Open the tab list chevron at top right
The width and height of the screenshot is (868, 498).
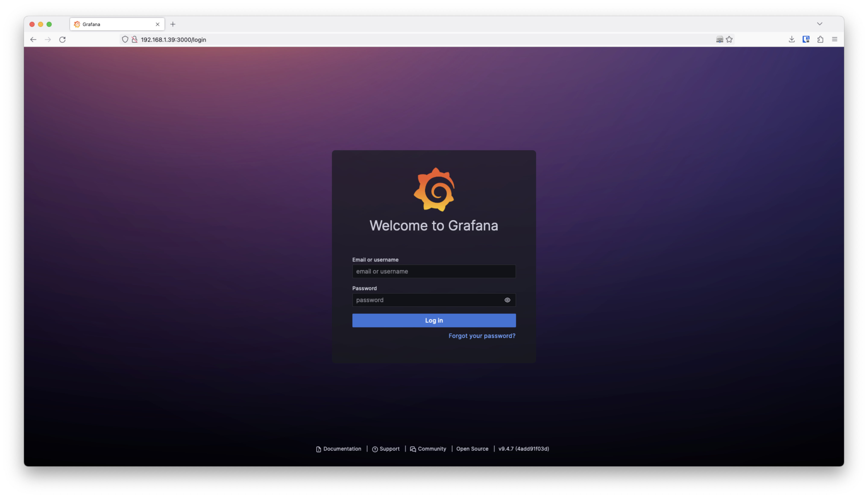coord(820,24)
